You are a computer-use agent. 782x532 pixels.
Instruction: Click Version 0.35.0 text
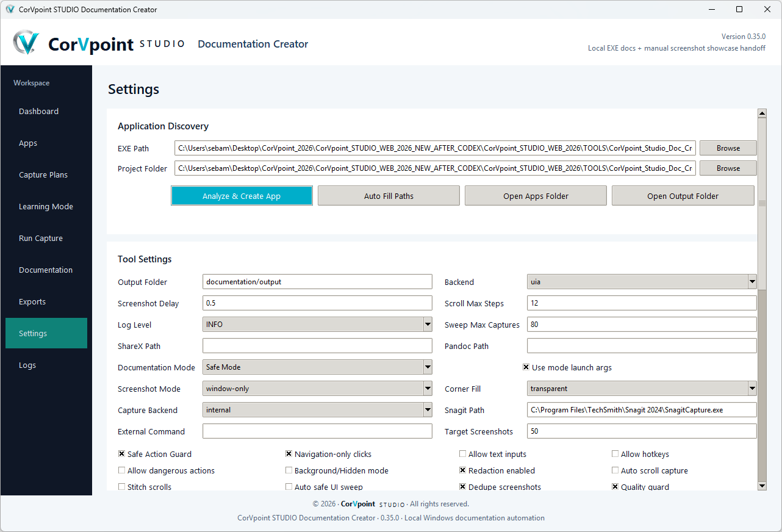(743, 37)
